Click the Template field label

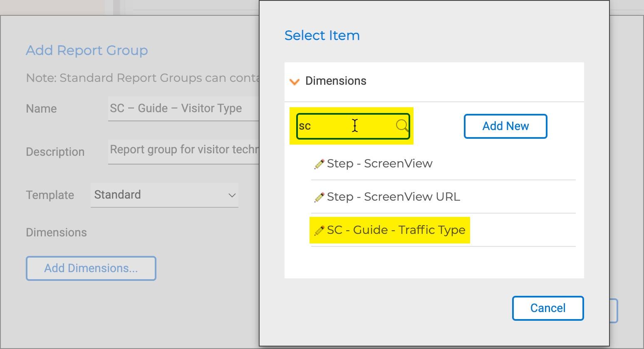click(x=50, y=195)
